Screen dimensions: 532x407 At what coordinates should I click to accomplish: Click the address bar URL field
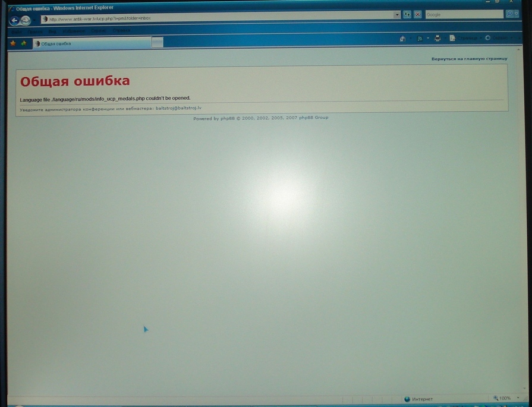(221, 18)
